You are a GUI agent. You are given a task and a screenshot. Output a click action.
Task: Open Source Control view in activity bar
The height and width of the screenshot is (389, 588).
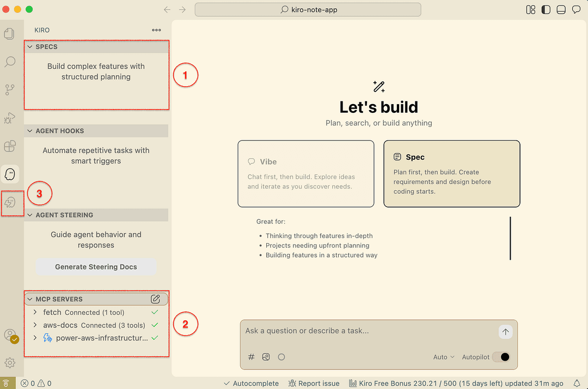pos(10,90)
